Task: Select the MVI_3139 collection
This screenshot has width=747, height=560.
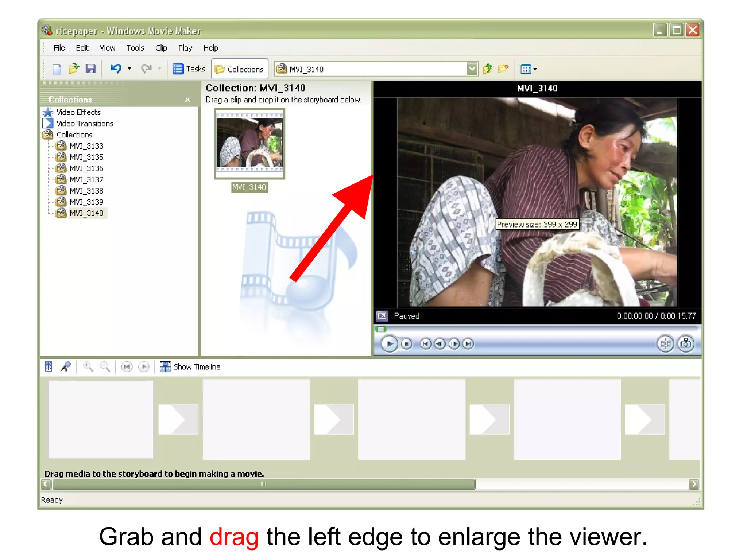Action: point(86,202)
